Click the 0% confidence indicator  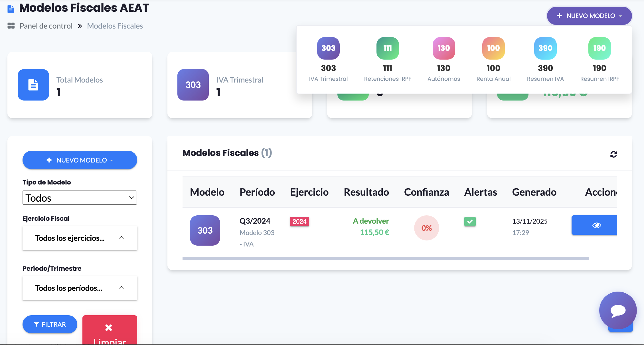426,228
